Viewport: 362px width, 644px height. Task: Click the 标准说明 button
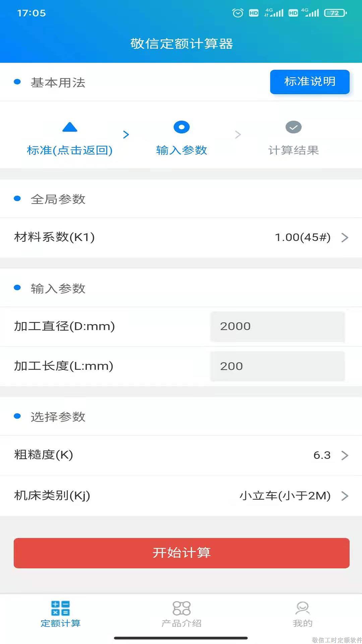click(x=310, y=82)
